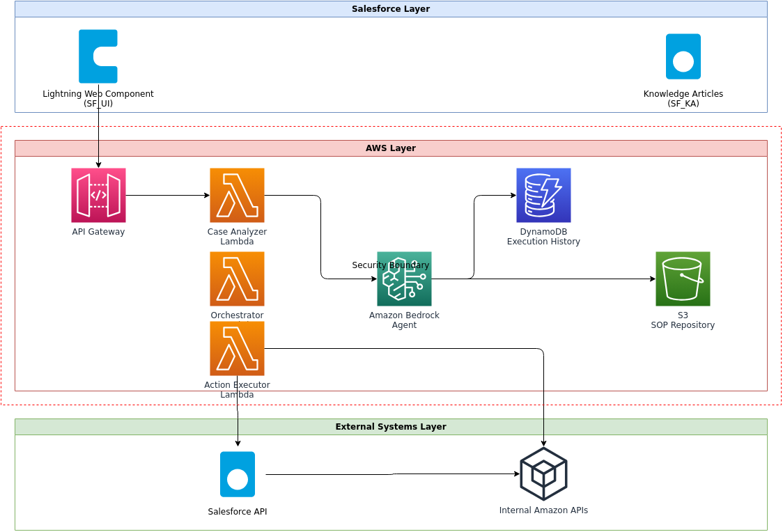
Task: Select the Salesforce API icon
Action: [238, 474]
